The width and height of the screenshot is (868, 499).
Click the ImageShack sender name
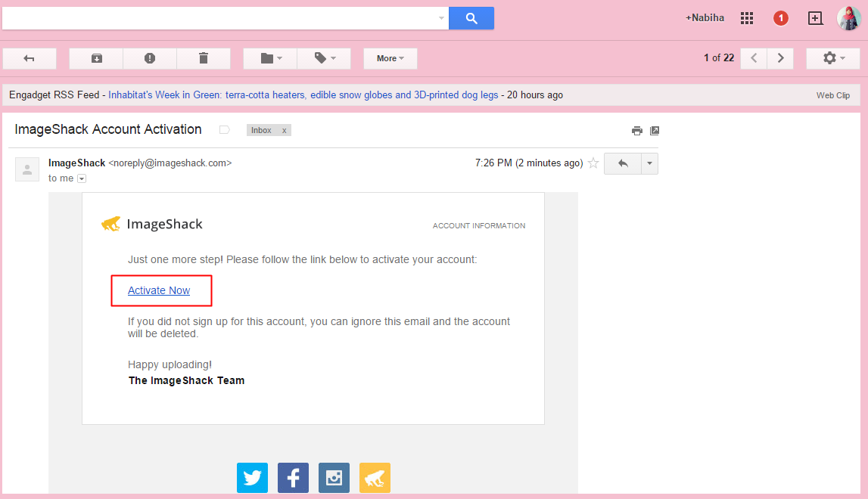click(x=76, y=163)
